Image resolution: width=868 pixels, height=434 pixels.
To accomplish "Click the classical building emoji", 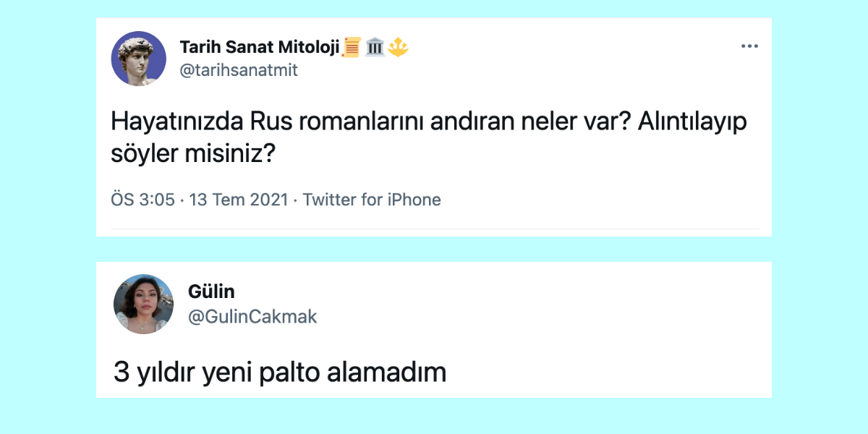I will (x=375, y=48).
